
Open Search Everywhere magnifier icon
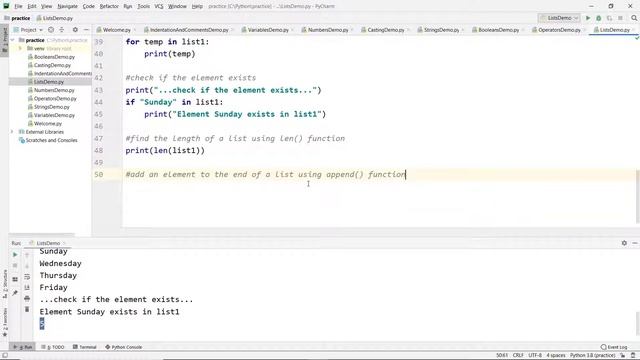click(634, 18)
